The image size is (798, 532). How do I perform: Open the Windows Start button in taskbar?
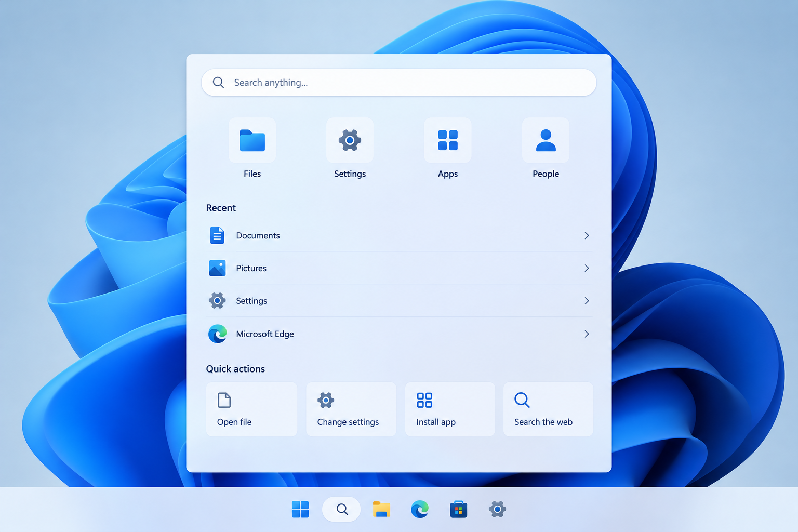point(300,509)
